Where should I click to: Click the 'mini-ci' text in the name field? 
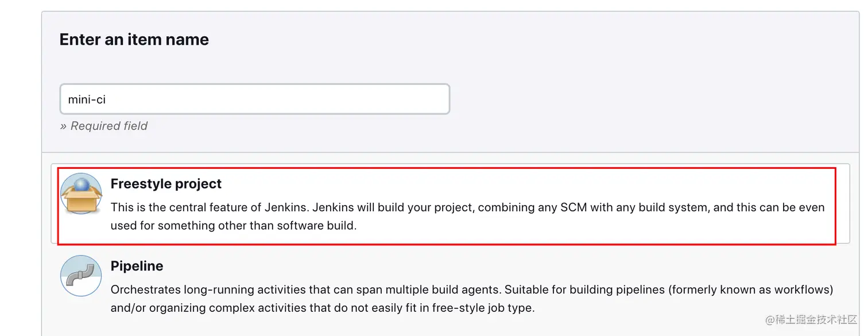click(x=87, y=99)
